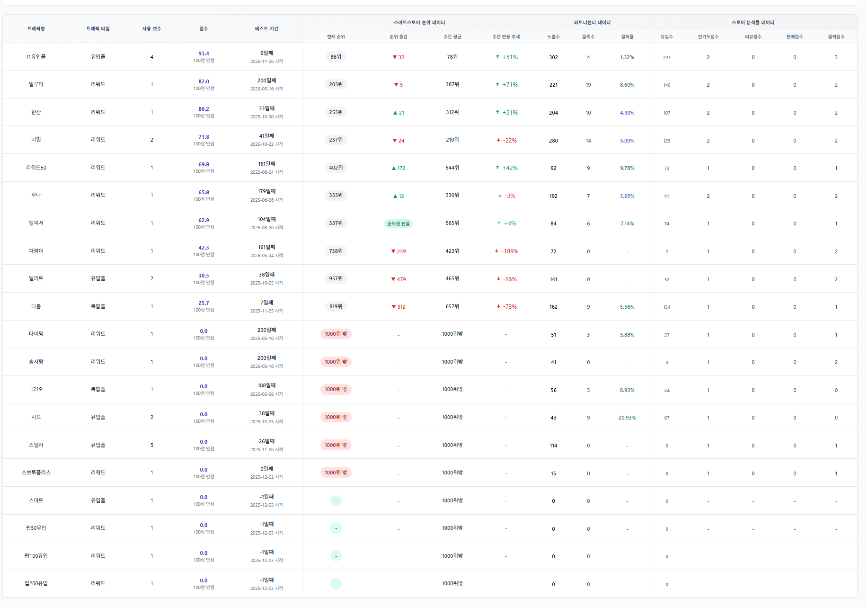Viewport: 868px width, 607px height.
Task: Click the 스마트스토어 순위 데이터 group header
Action: (x=419, y=23)
